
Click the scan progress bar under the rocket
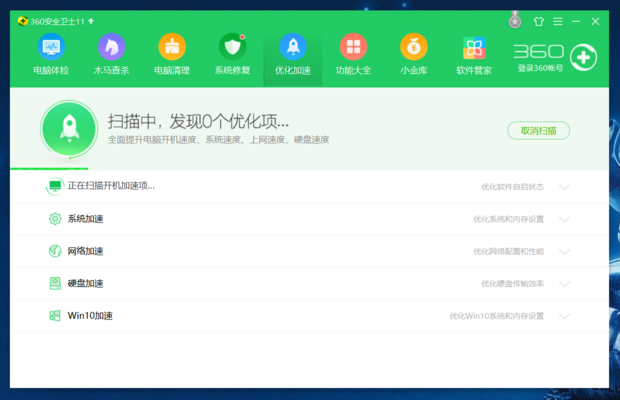[49, 169]
